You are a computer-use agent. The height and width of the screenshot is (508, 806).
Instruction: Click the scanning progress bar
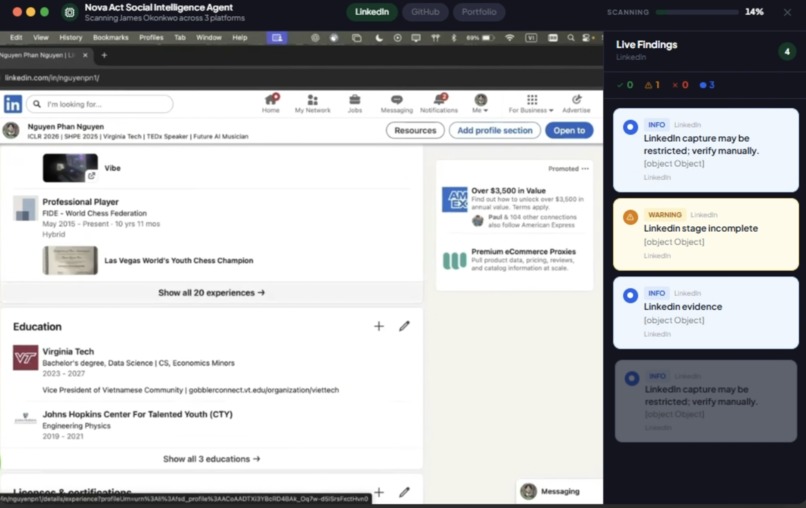coord(698,12)
